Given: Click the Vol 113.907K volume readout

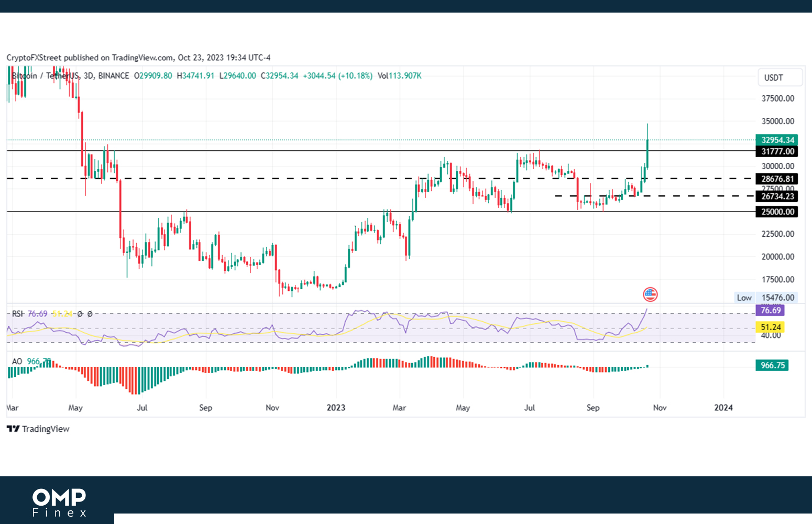Looking at the screenshot, I should click(400, 76).
